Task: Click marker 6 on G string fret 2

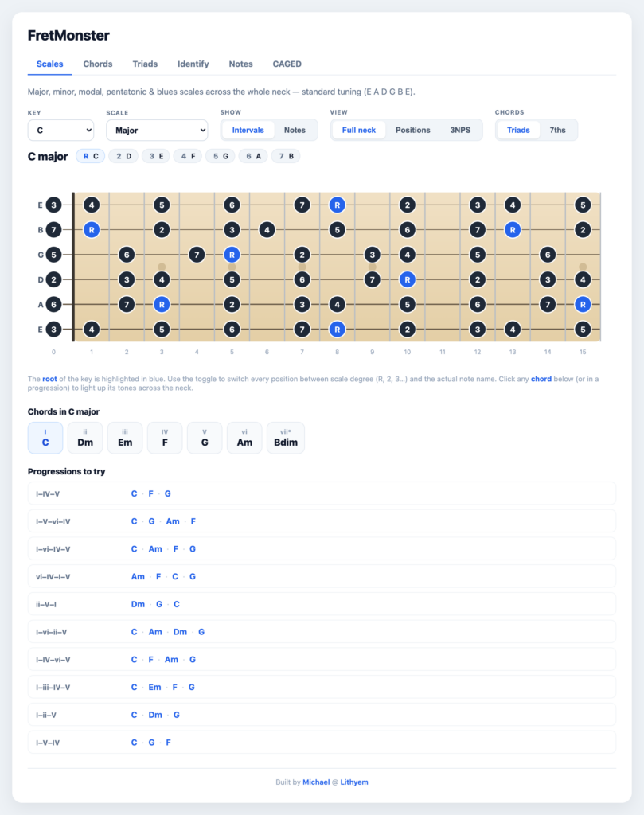Action: [127, 255]
